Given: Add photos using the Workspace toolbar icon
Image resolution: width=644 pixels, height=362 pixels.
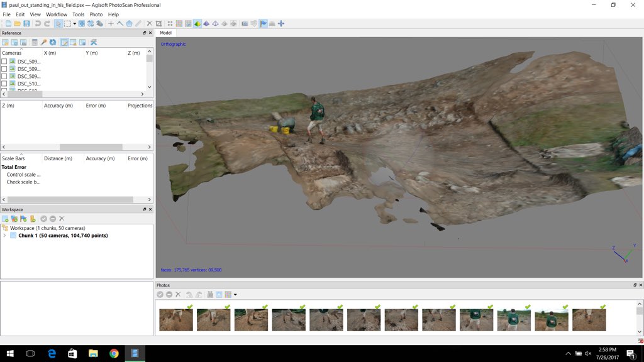Looking at the screenshot, I should tap(14, 219).
